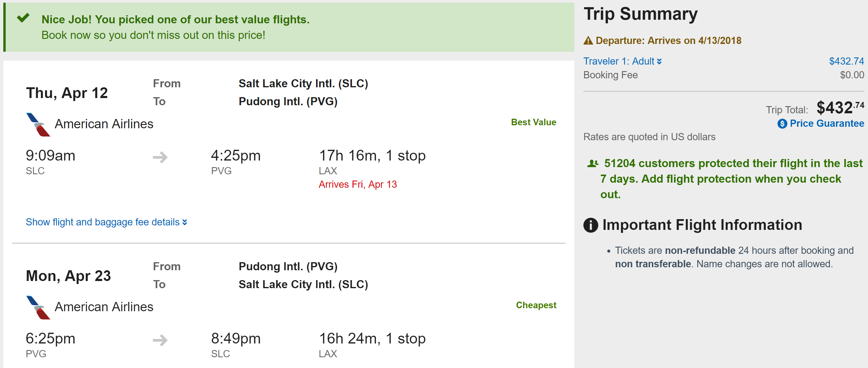Click the Best Value label
The width and height of the screenshot is (868, 368).
point(533,122)
